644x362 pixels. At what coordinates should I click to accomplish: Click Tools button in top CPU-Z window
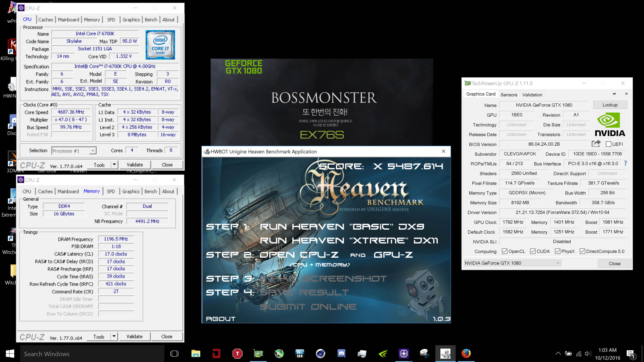click(99, 165)
